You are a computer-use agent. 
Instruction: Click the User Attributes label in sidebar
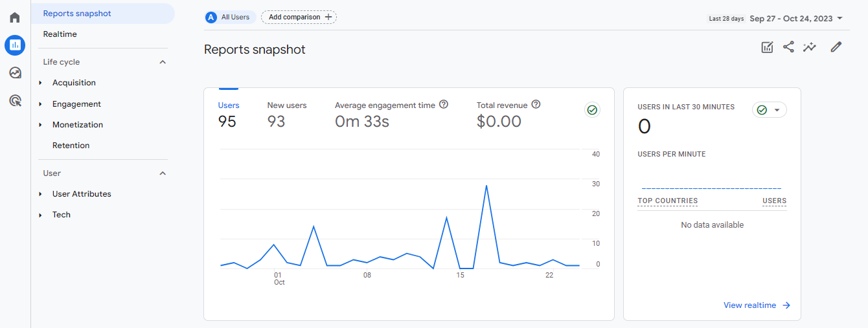click(82, 194)
